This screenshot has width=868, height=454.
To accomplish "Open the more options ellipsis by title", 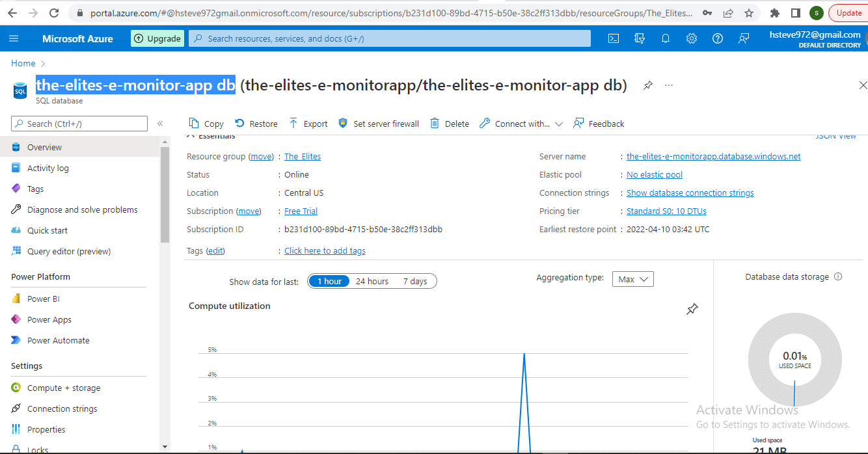I will click(669, 85).
